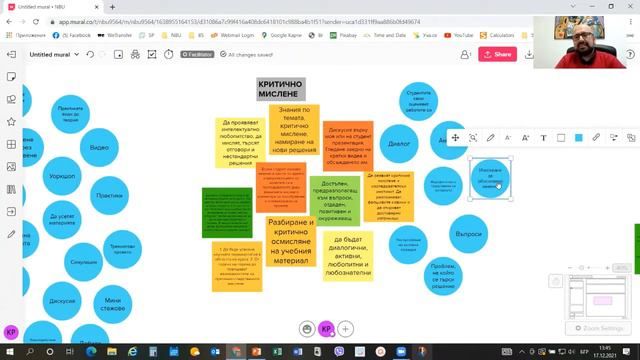Screen dimensions: 640x360
Task: Click the duplicate icon in shape toolbar
Action: click(631, 138)
